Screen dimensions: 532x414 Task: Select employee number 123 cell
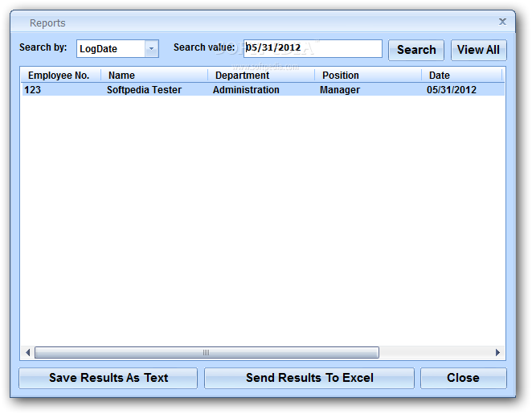[x=33, y=90]
